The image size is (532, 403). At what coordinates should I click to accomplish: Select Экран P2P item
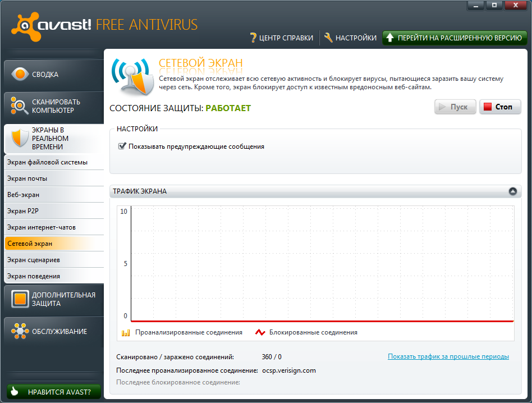(54, 211)
